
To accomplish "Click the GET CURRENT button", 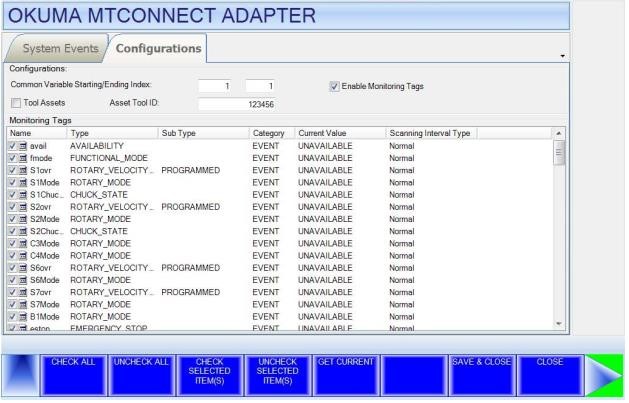I will [x=346, y=376].
